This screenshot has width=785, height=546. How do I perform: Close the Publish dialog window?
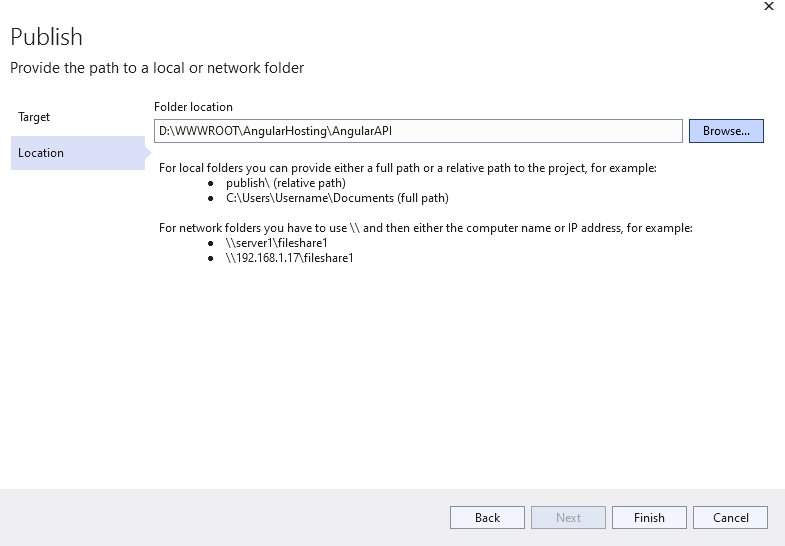coord(769,7)
